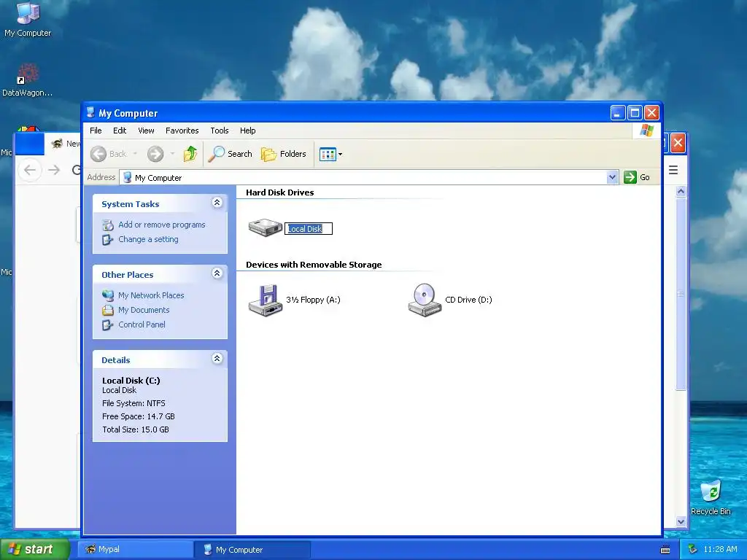Click the My Computer taskbar button
This screenshot has height=560, width=747.
pos(253,550)
